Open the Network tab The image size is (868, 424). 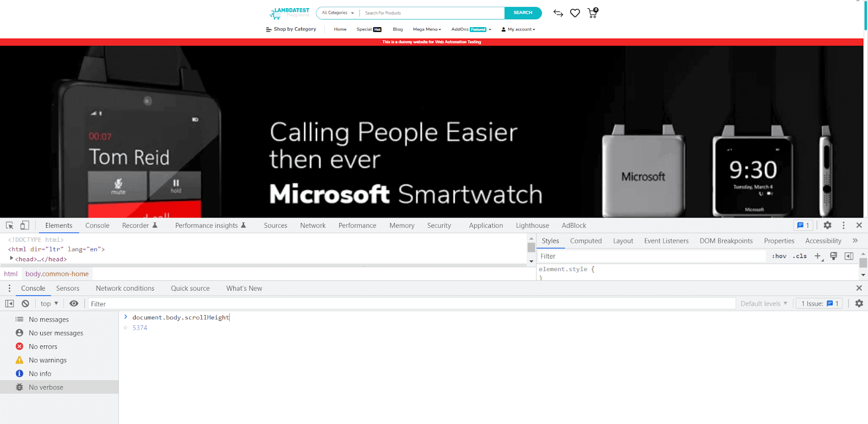click(x=313, y=226)
